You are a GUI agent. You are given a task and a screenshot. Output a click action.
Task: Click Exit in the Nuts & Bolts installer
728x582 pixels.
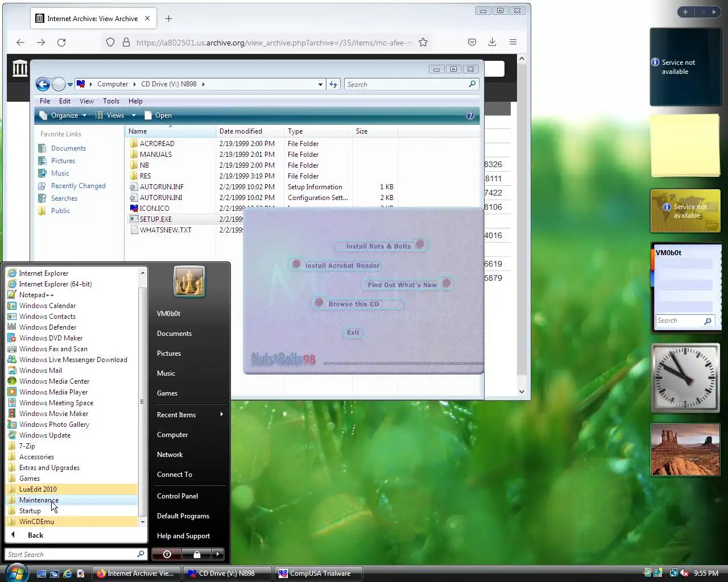click(353, 332)
